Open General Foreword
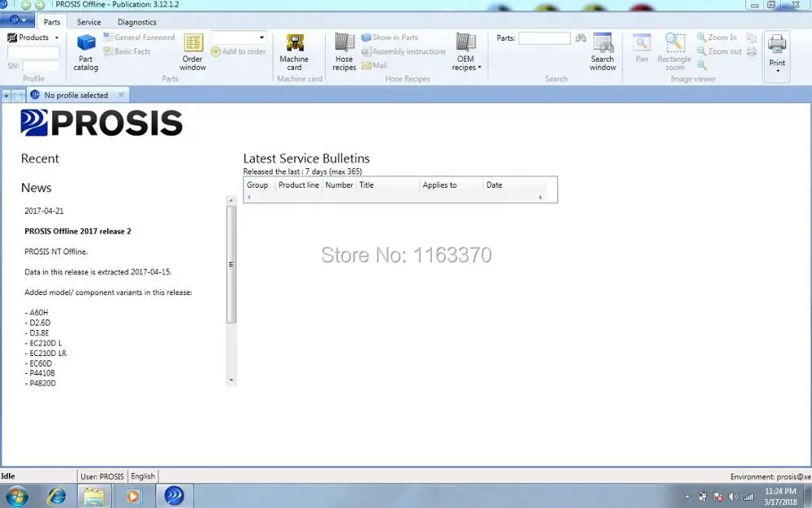812x508 pixels. click(x=139, y=37)
